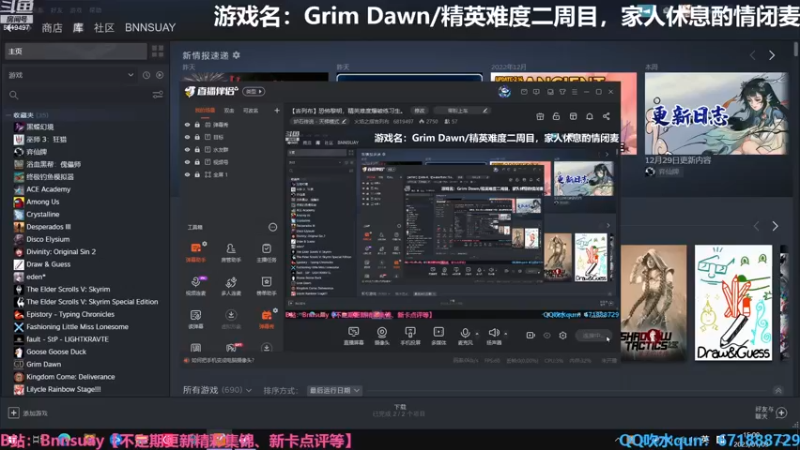The height and width of the screenshot is (450, 800).
Task: Hide the 水友群 source layer
Action: click(187, 149)
